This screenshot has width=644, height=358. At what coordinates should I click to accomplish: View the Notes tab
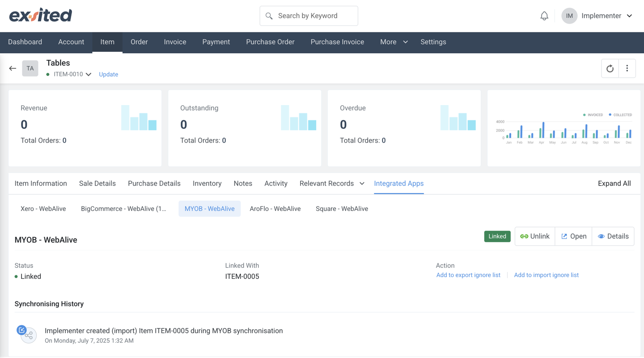point(243,184)
